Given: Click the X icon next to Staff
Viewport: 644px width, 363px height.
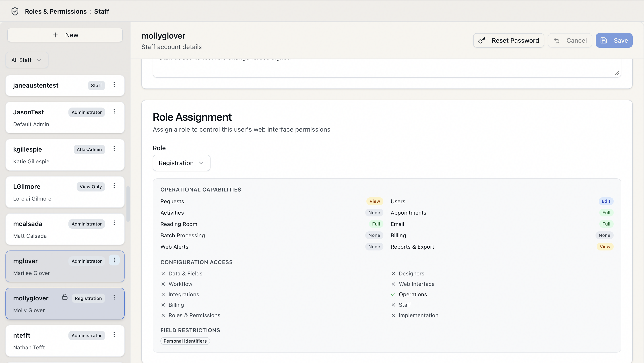Looking at the screenshot, I should [393, 305].
